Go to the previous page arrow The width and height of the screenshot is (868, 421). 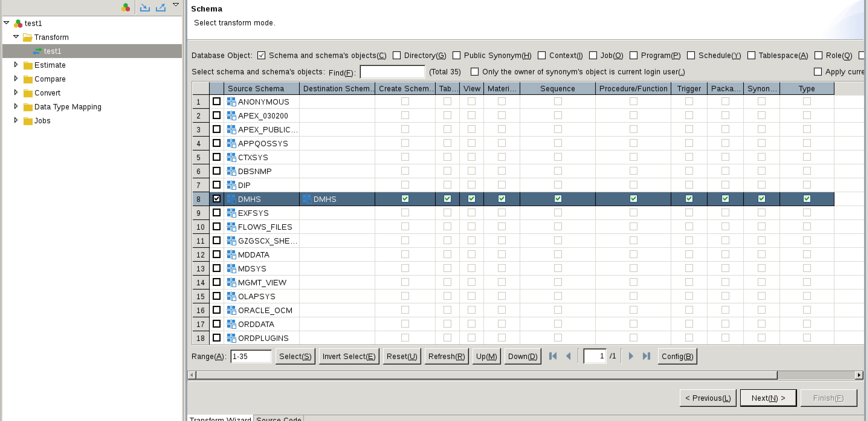569,356
